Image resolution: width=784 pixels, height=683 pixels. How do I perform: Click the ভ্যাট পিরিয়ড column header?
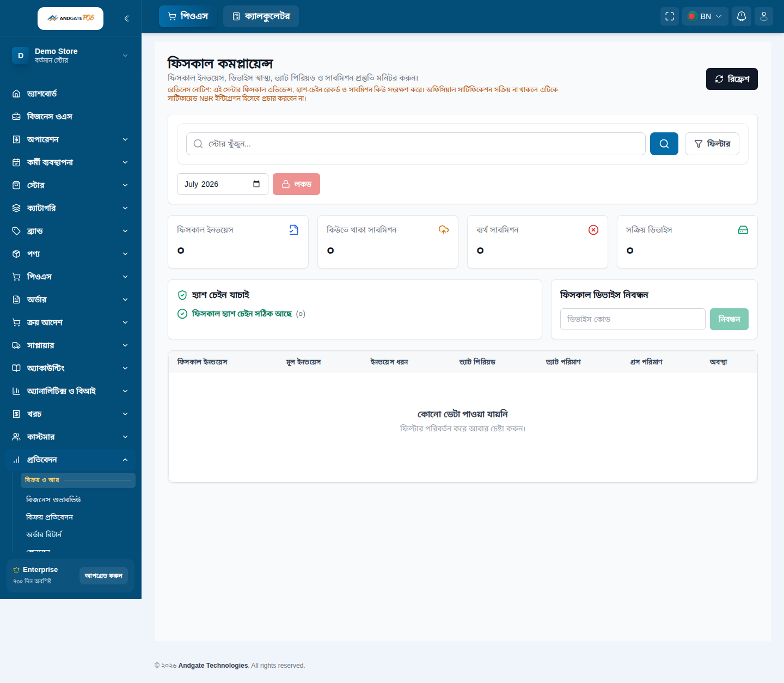477,362
